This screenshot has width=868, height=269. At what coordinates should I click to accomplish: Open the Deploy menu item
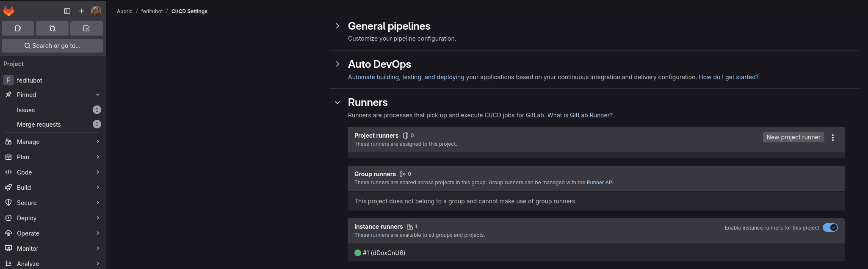click(x=53, y=218)
